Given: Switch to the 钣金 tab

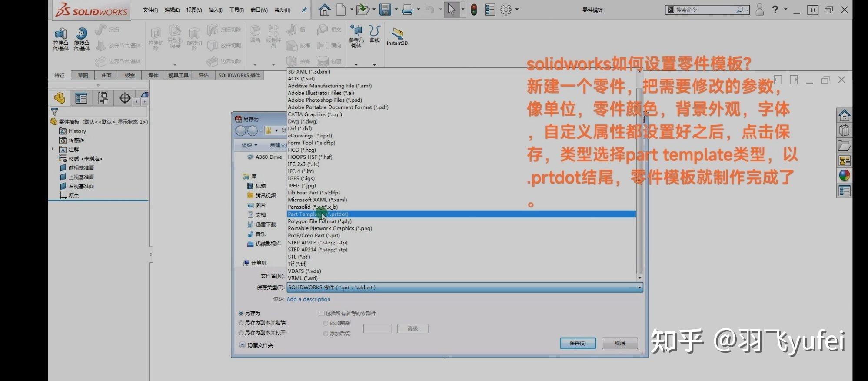Looking at the screenshot, I should click(130, 75).
